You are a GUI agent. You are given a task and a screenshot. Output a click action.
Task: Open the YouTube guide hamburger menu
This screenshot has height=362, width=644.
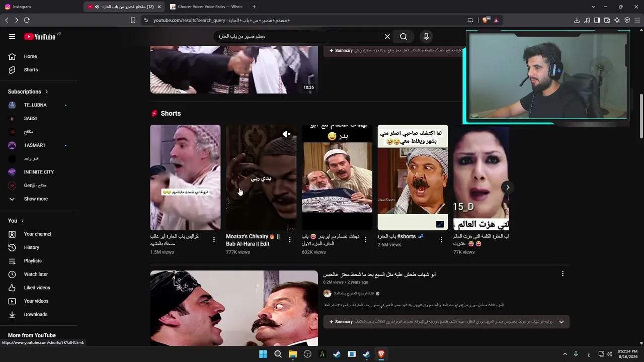[x=12, y=37]
